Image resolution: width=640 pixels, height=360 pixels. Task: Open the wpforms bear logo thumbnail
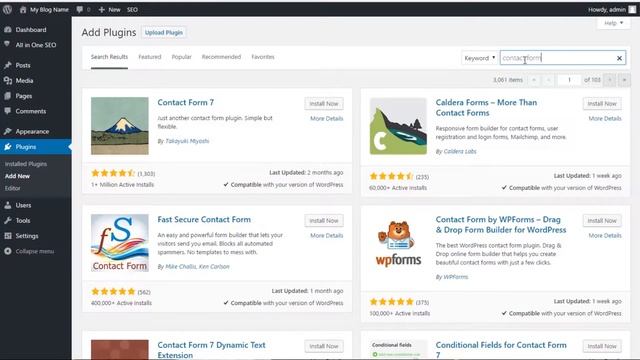click(x=398, y=243)
